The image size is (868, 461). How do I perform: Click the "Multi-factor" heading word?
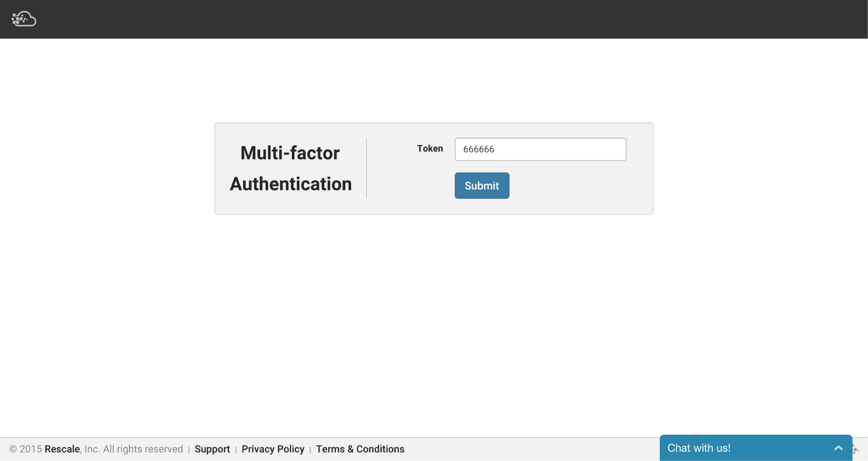click(290, 153)
